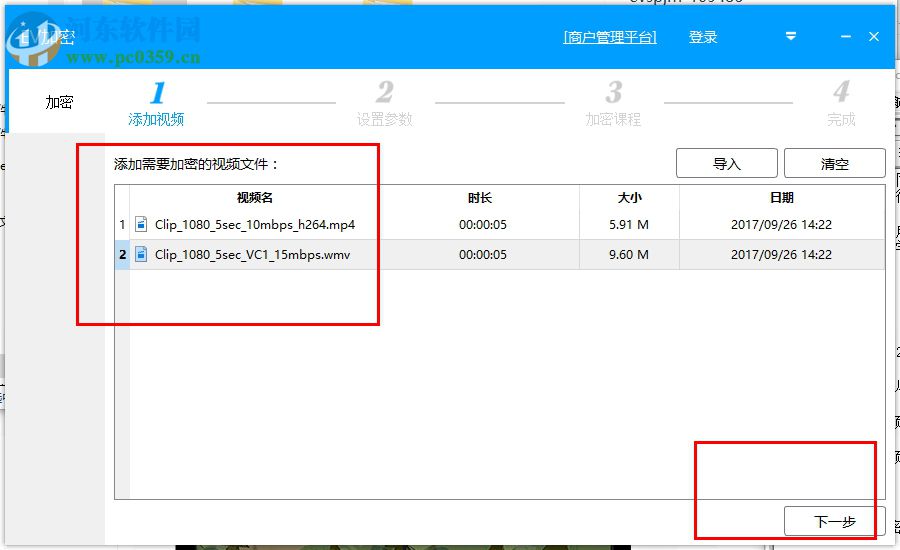Select file Clip_1080_5sec_VC1_15mbps.wmv

point(253,254)
